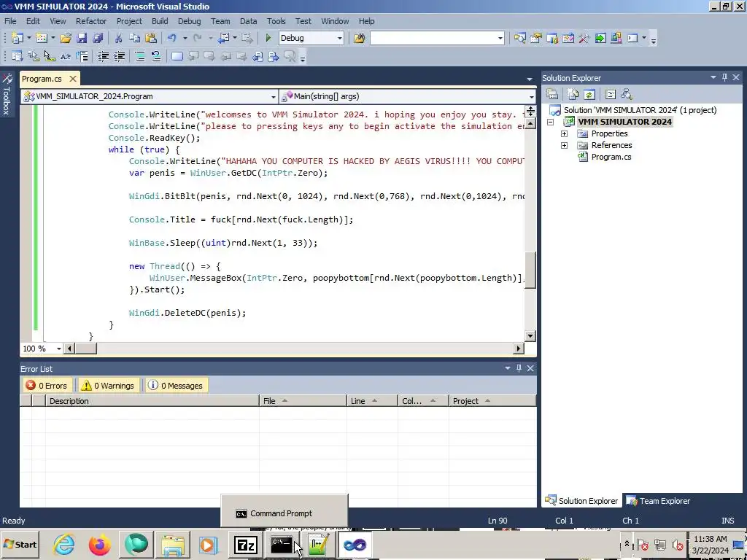Click the New Project toolbar icon
Screen dimensions: 747x560
pos(18,38)
